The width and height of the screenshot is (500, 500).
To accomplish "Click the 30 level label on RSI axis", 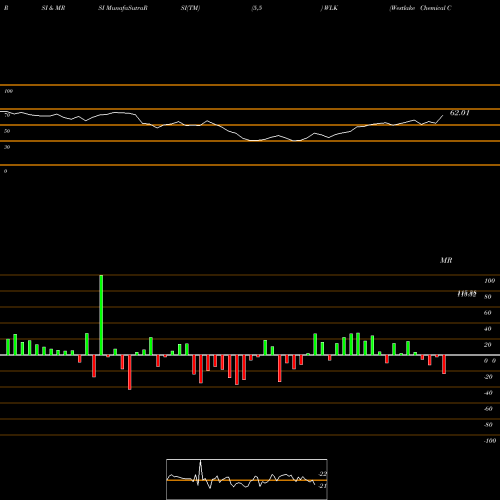I will [7, 147].
